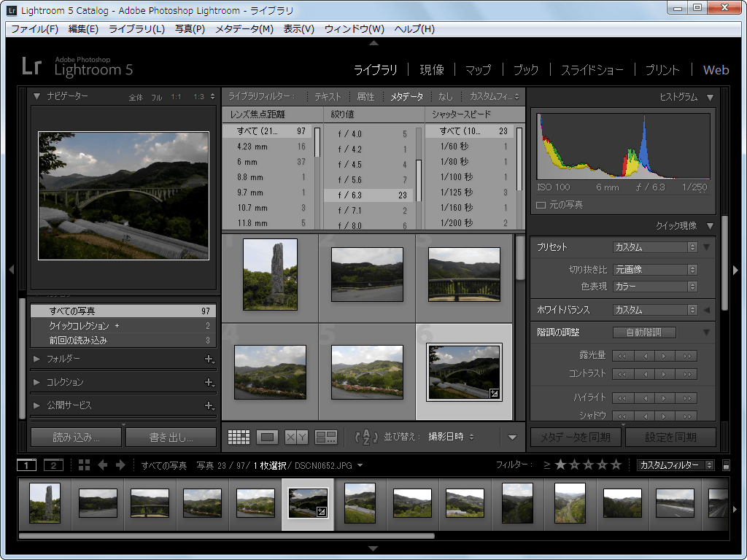747x560 pixels.
Task: Switch to 現像 module
Action: (432, 70)
